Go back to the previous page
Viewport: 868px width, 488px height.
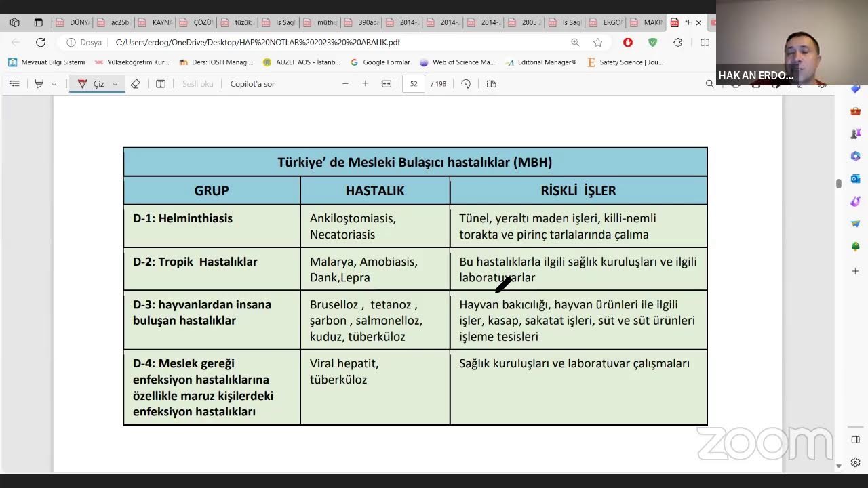[16, 42]
